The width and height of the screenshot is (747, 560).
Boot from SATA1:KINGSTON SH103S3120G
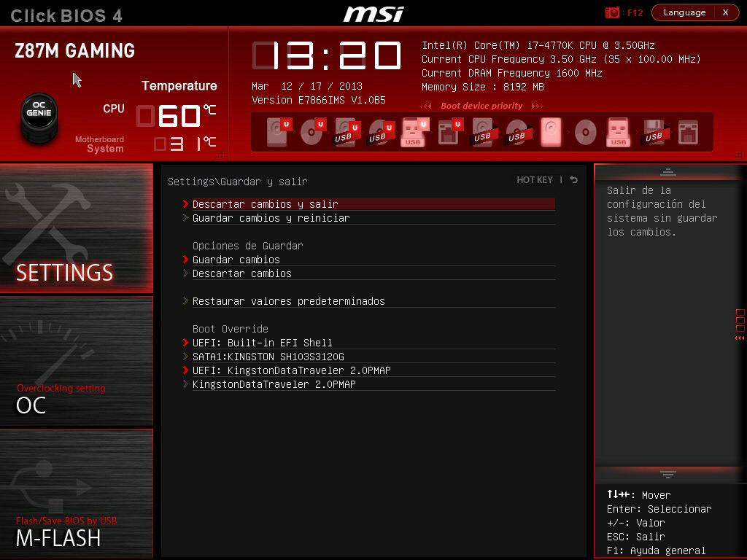[368, 356]
